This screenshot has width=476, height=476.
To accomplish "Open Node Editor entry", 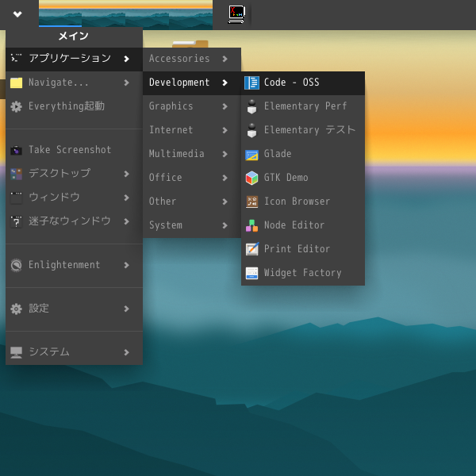I will pos(303,225).
